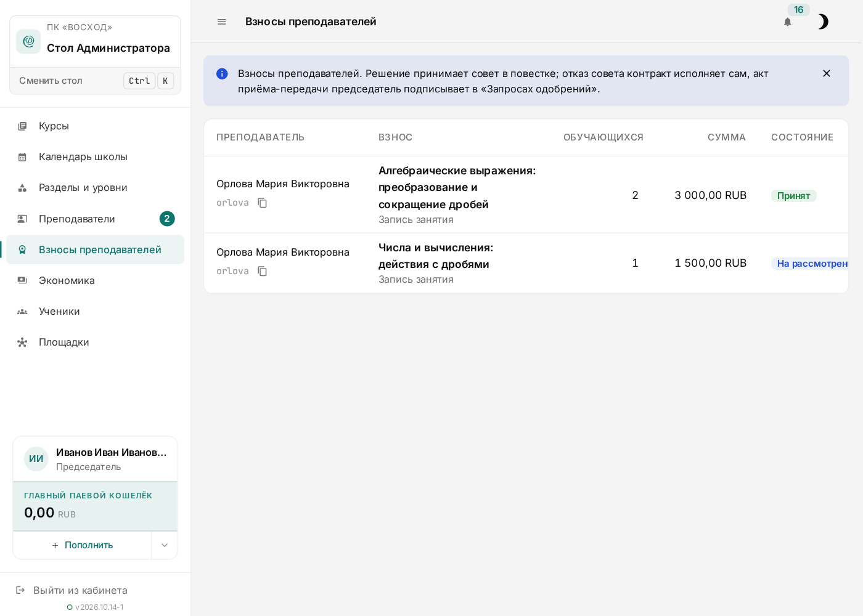Screen dimensions: 863x616
Task: Open Календарь школы section
Action: (x=95, y=156)
